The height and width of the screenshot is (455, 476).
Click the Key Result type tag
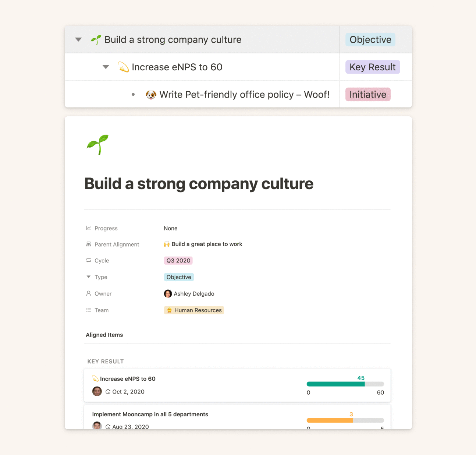pos(372,67)
